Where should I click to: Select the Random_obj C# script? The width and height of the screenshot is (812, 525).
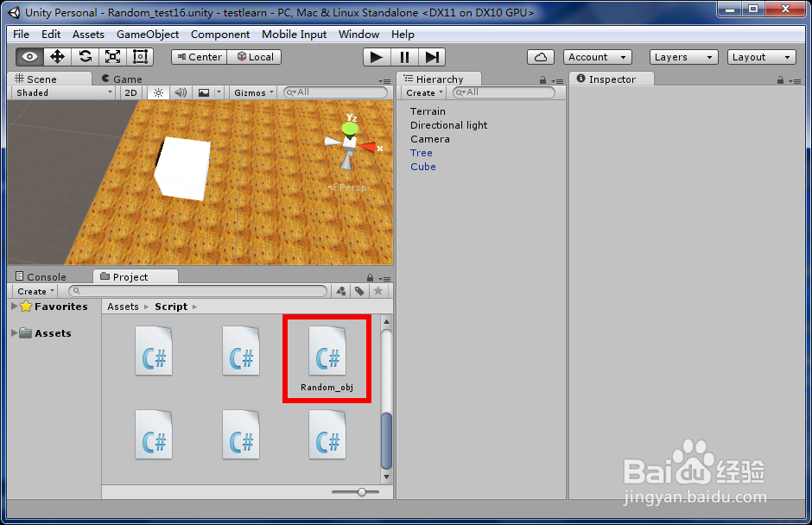[327, 358]
